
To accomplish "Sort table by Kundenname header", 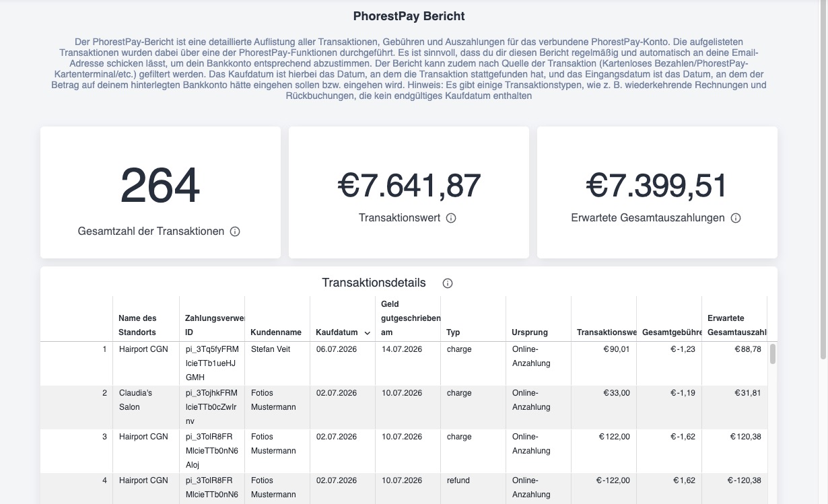I will click(277, 332).
